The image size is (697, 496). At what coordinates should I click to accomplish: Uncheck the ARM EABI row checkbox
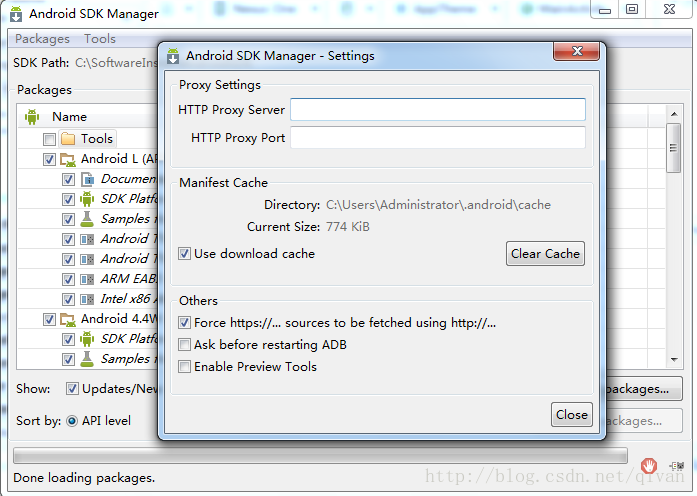(x=68, y=280)
